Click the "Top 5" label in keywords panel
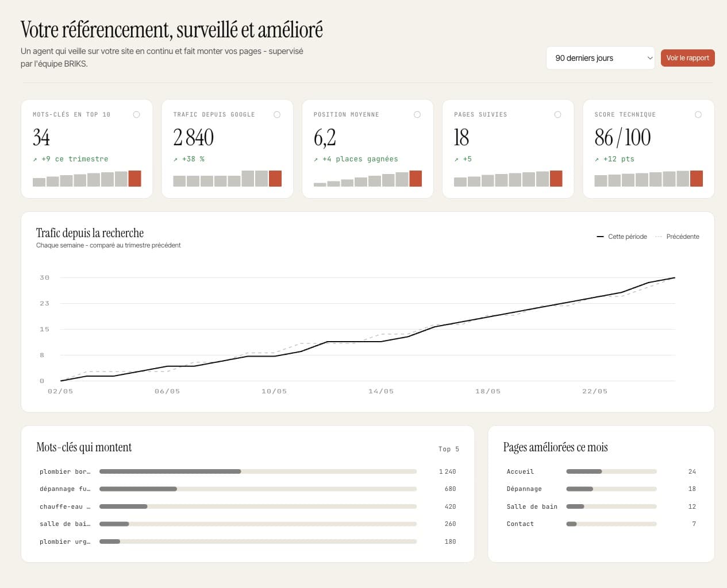The width and height of the screenshot is (727, 588). 449,449
